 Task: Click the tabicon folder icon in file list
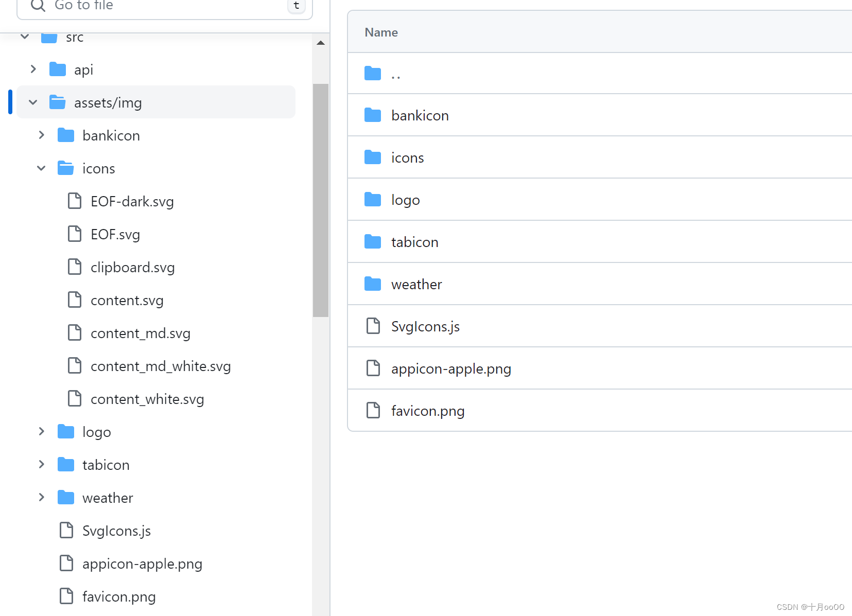tap(373, 242)
